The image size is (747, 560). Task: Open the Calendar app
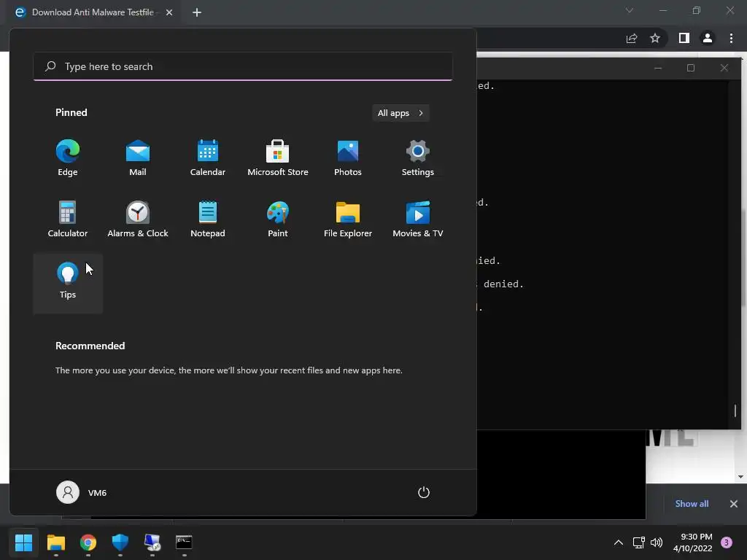tap(208, 158)
